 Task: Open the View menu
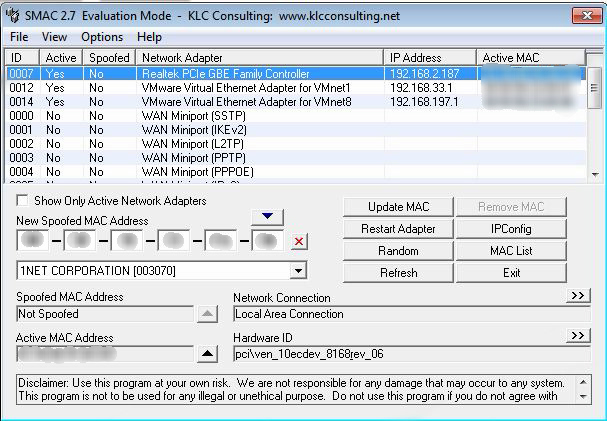55,37
